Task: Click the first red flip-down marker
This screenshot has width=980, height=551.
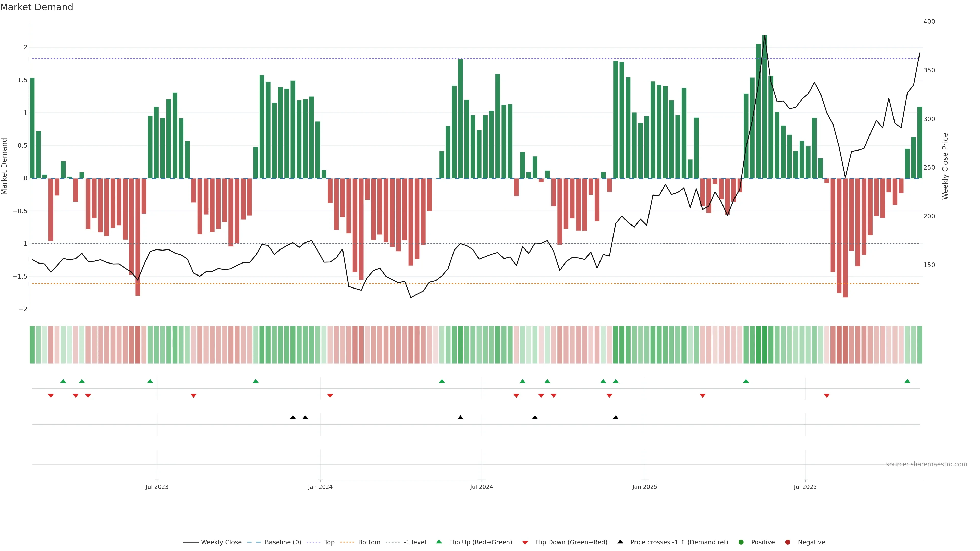Action: 51,396
